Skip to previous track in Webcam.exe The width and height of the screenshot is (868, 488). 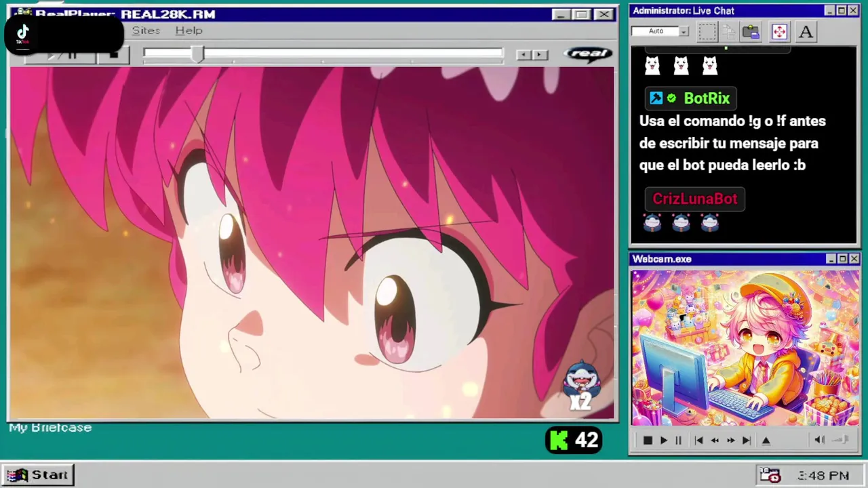tap(699, 441)
